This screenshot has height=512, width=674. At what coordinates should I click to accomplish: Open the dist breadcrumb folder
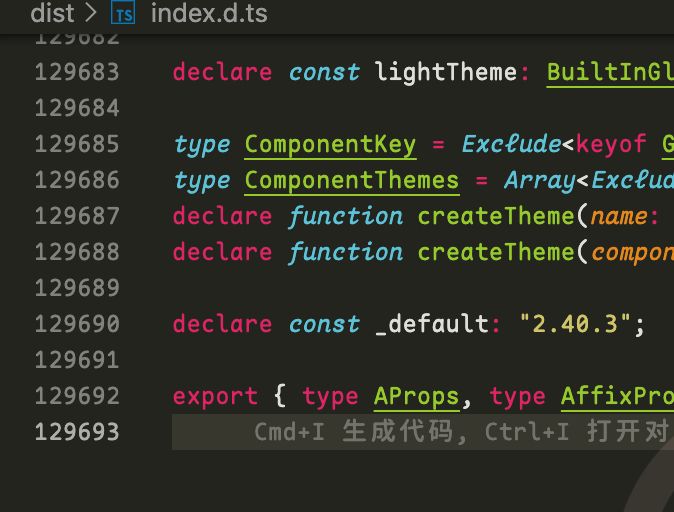[52, 12]
